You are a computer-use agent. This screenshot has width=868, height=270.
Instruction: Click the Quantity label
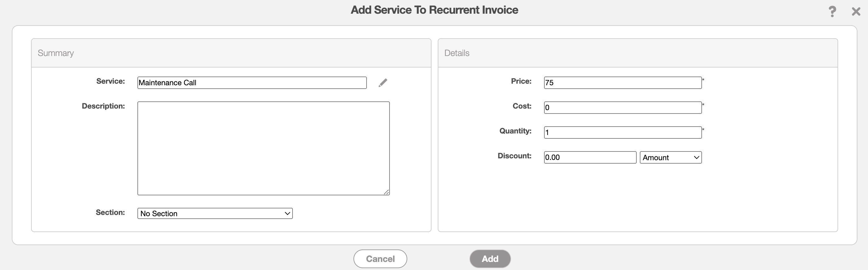click(x=515, y=131)
